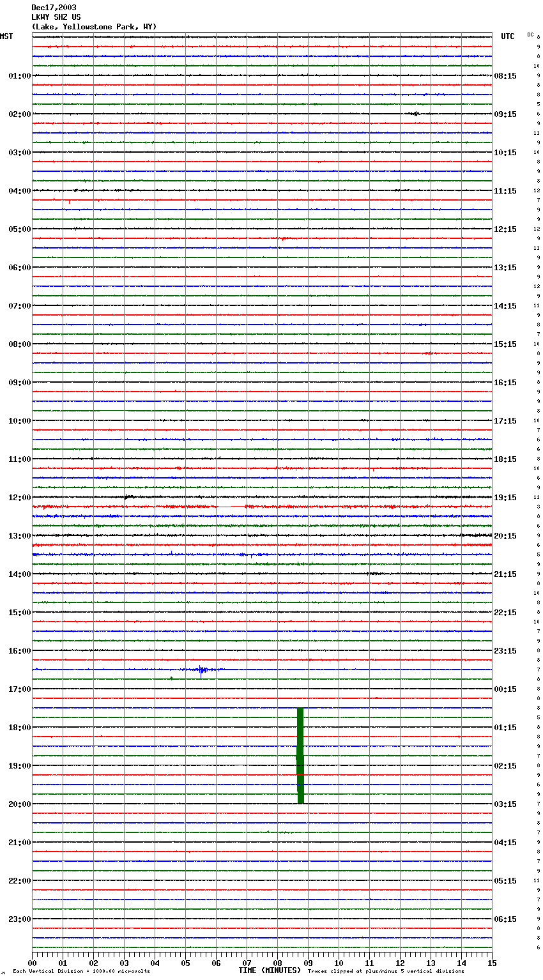Select the 17:00 MST time label
Screen dimensions: 543x980
19,689
